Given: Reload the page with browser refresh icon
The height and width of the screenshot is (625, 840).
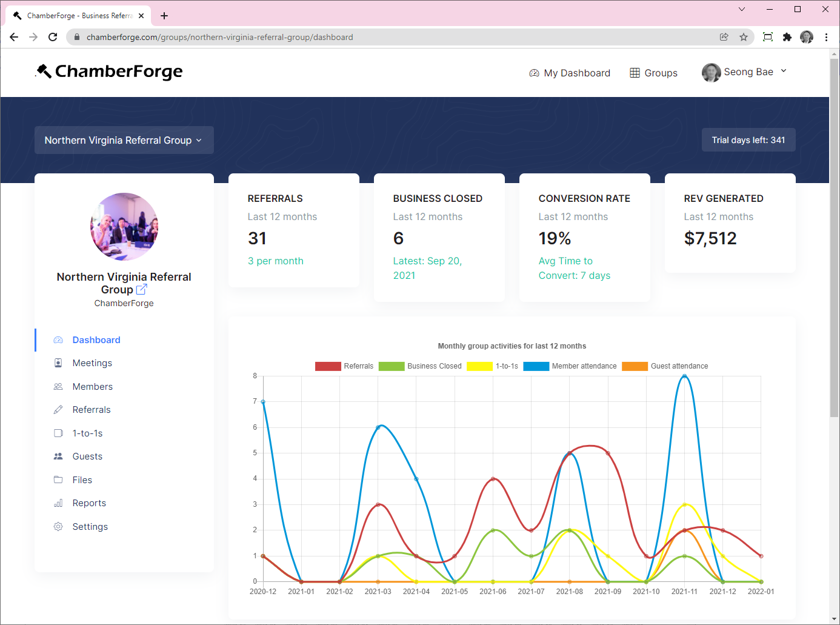Looking at the screenshot, I should (x=53, y=37).
